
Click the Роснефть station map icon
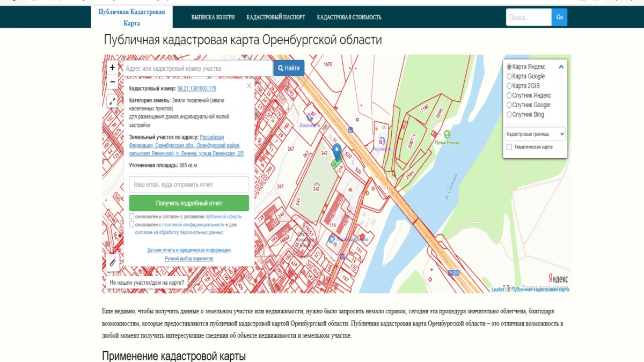(x=380, y=141)
